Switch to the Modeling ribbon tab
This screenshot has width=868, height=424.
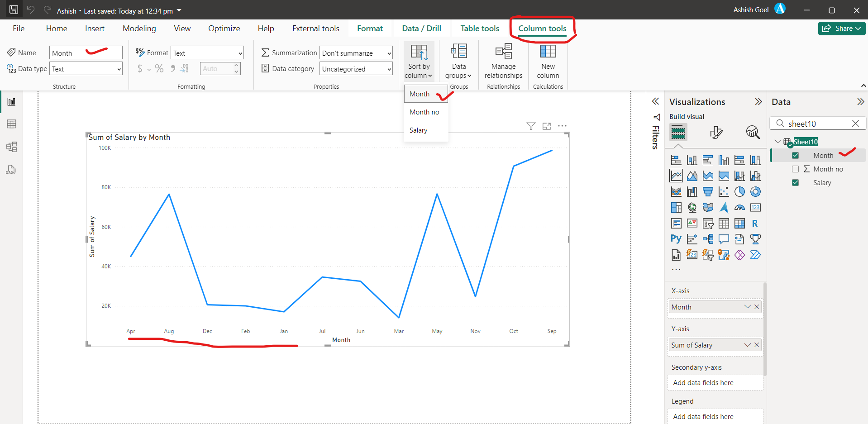coord(139,28)
